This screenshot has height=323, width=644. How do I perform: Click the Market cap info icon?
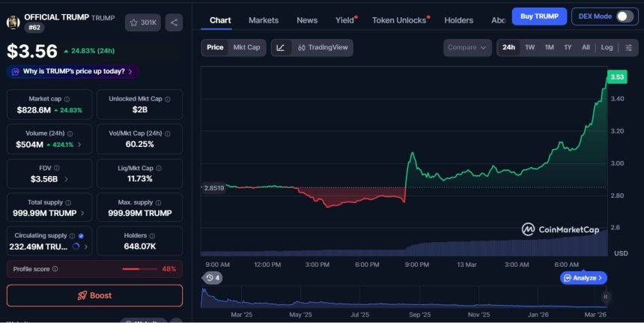click(67, 99)
